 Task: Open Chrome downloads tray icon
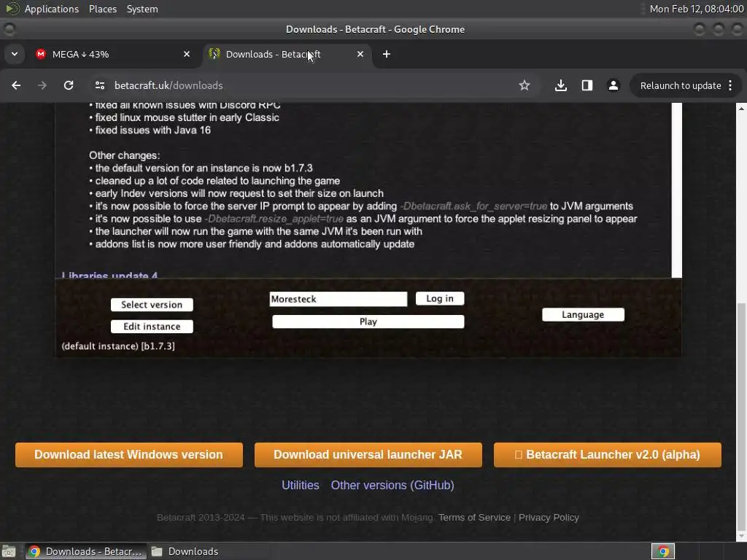click(x=561, y=85)
